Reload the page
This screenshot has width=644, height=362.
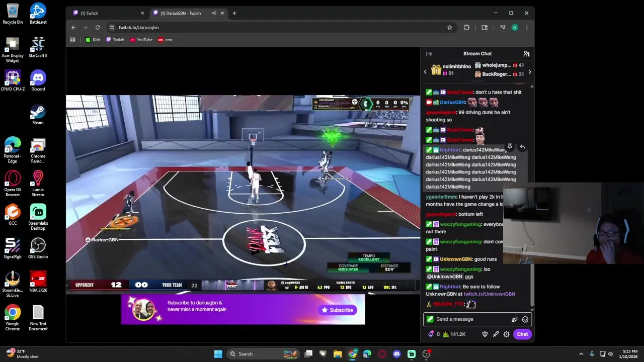point(98,28)
